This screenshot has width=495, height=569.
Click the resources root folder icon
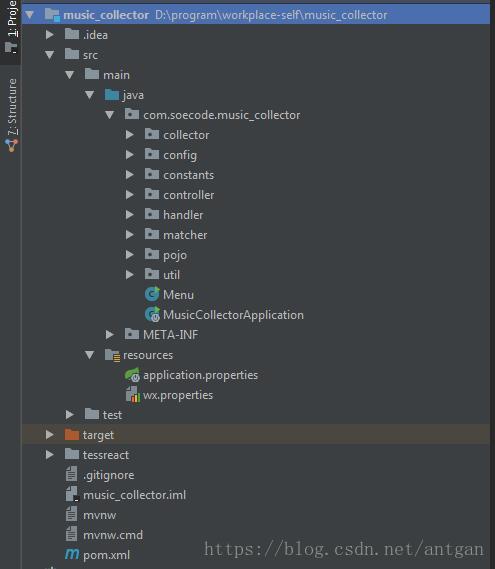112,355
